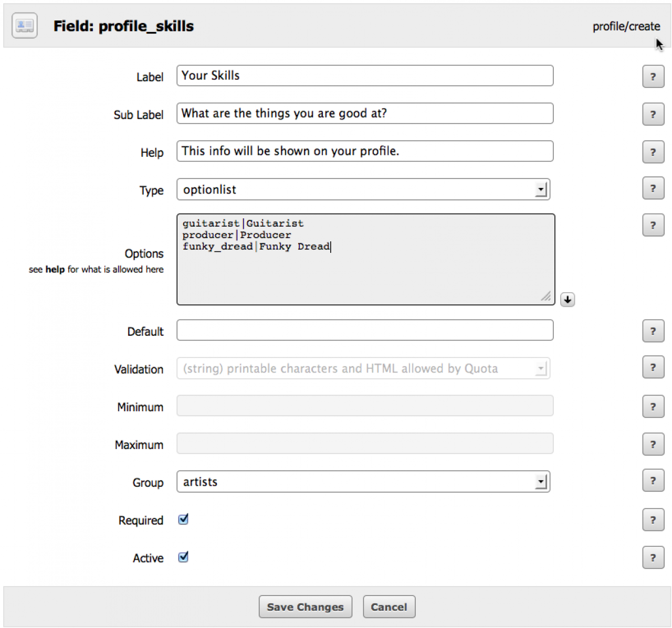672x628 pixels.
Task: Click into the Default input field
Action: (x=365, y=330)
